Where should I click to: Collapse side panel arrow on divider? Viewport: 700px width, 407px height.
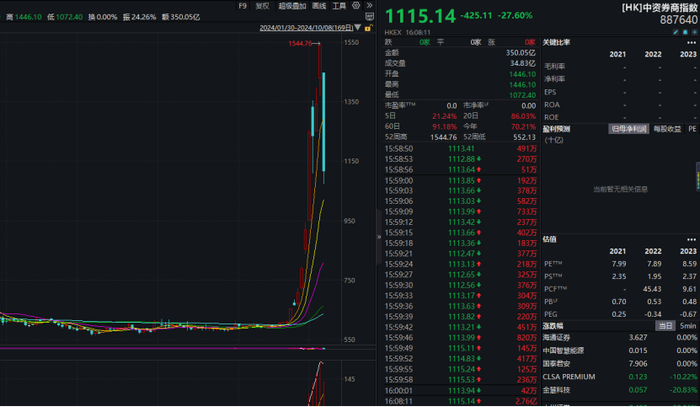[379, 237]
